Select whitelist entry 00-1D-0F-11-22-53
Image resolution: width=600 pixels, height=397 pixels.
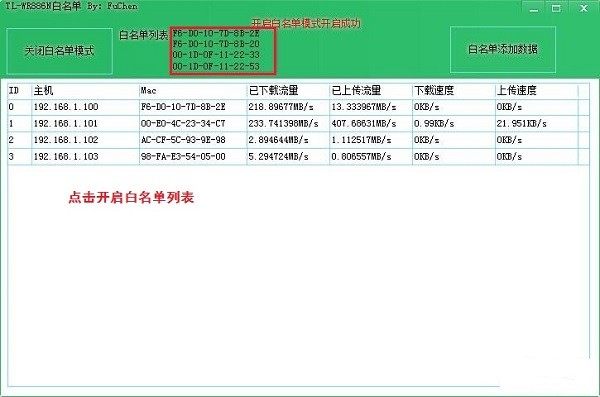point(216,66)
